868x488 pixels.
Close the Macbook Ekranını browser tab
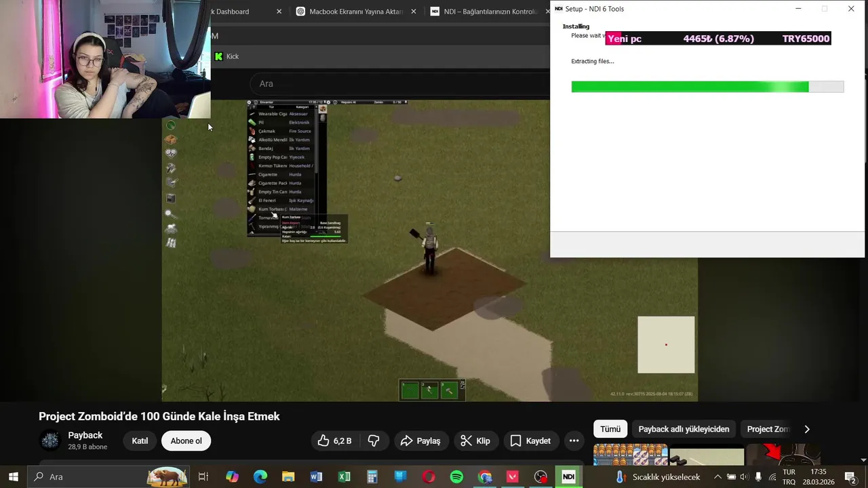click(414, 12)
